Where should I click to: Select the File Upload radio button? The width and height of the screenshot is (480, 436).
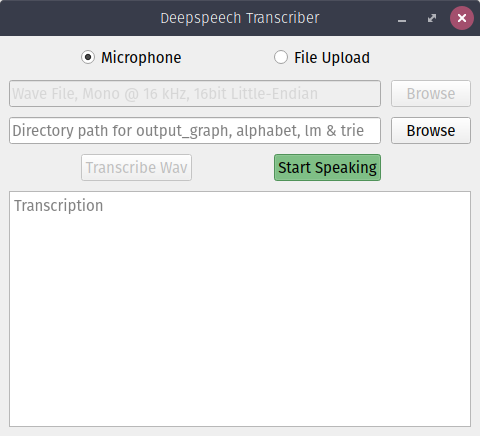click(x=281, y=57)
